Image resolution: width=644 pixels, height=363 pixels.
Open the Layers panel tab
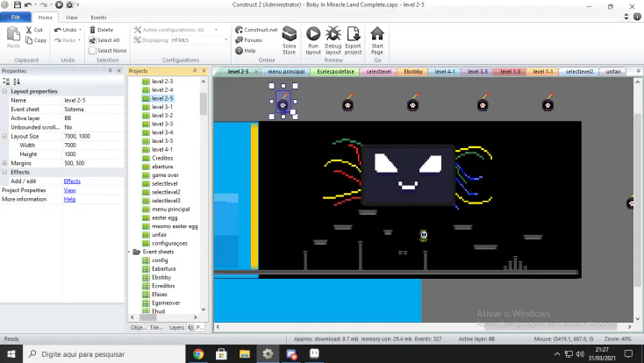(176, 327)
